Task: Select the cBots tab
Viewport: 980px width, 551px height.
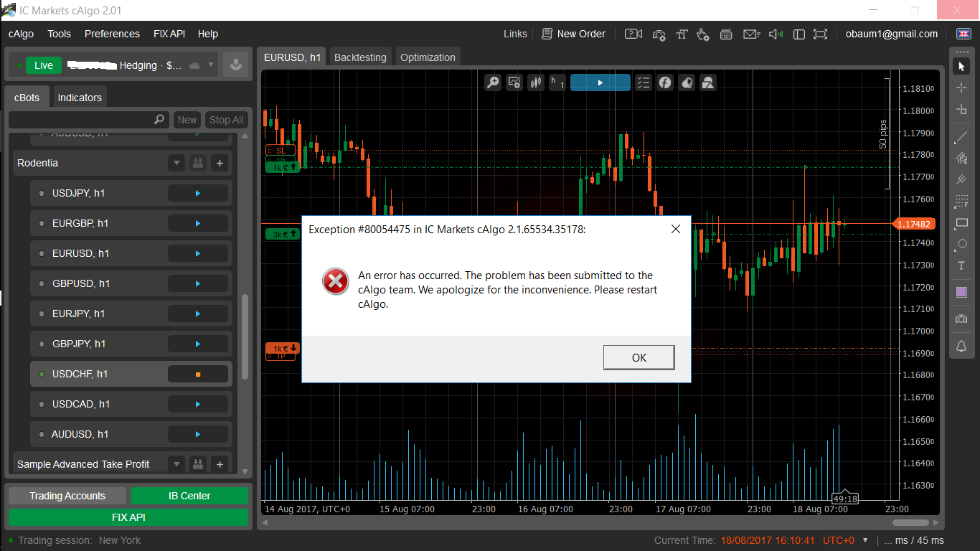Action: point(27,98)
